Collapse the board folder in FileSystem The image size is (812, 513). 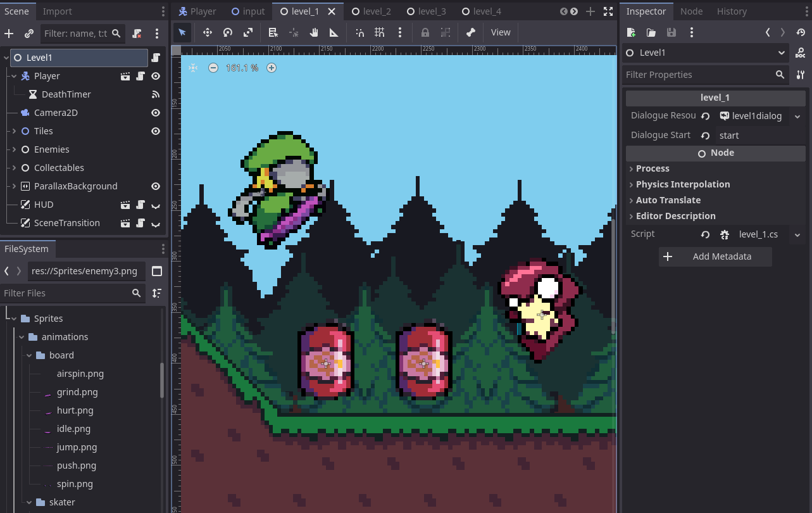[29, 355]
